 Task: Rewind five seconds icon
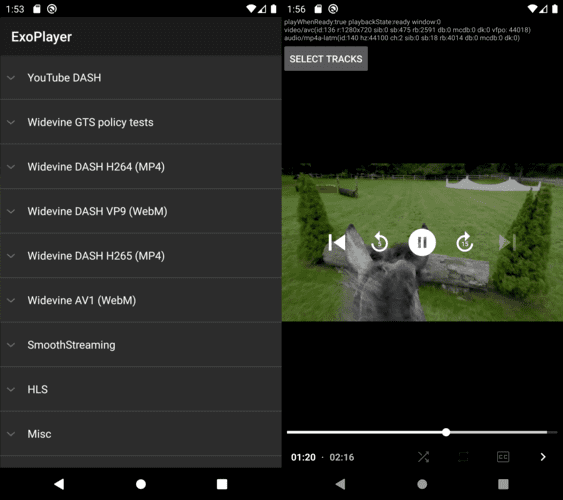(x=380, y=242)
